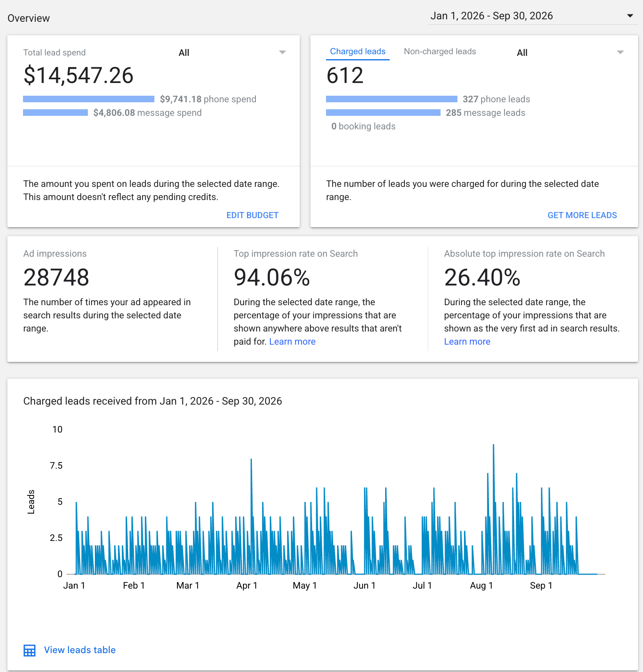Click the 26.40% absolute top rate

pos(482,277)
